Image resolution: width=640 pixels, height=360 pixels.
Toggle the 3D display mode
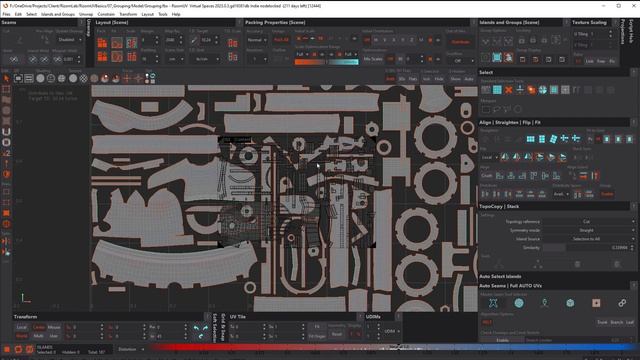(402, 79)
